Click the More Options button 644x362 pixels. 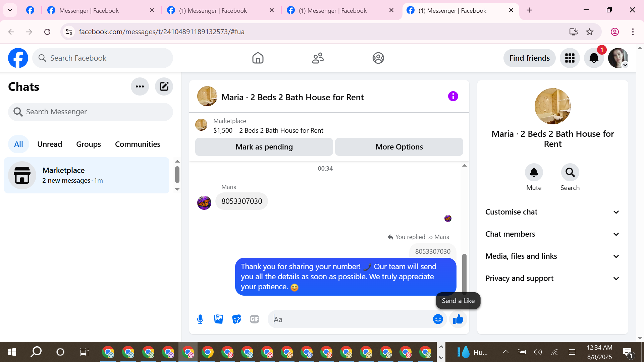coord(399,147)
